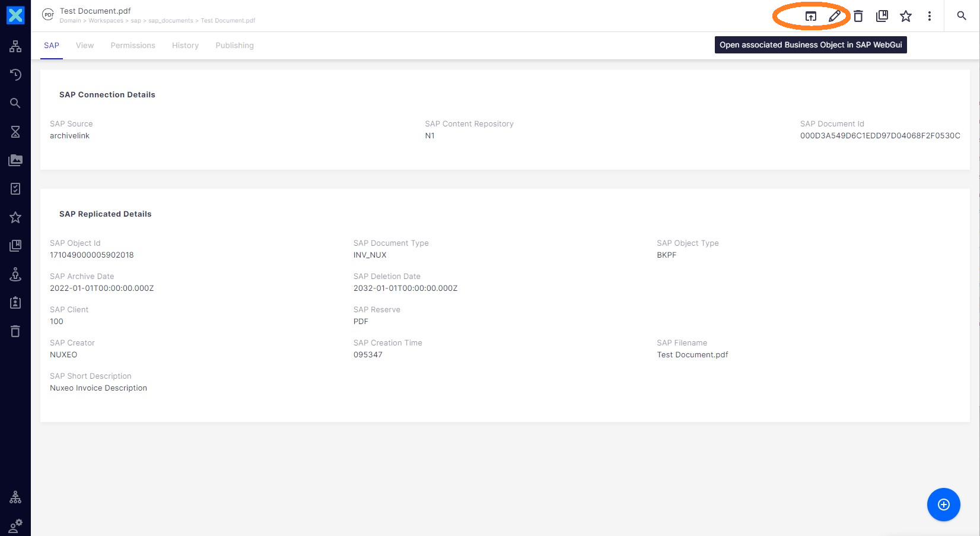Open tasks clipboard-check icon in sidebar
980x536 pixels.
(x=15, y=189)
